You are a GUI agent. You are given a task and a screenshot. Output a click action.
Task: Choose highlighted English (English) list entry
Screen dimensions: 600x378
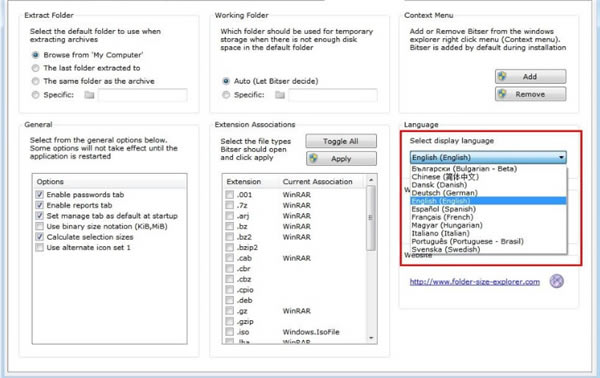pos(488,201)
